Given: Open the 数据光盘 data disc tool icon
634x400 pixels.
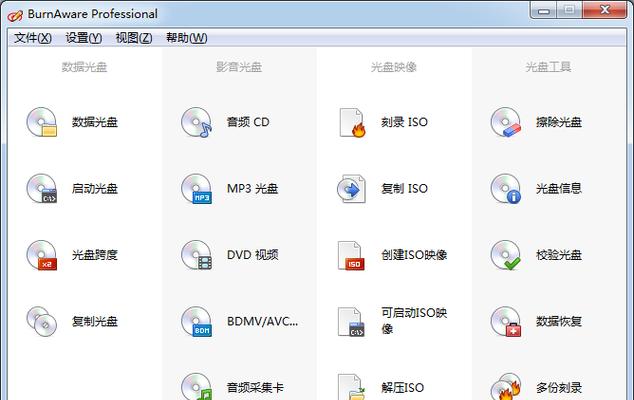Looking at the screenshot, I should tap(42, 122).
